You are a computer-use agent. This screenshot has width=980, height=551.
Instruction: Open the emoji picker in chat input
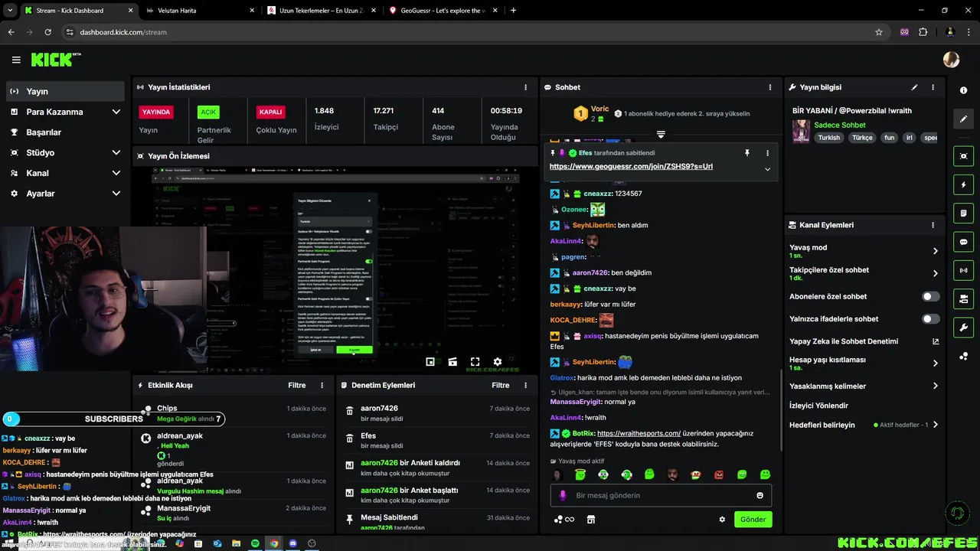(759, 495)
